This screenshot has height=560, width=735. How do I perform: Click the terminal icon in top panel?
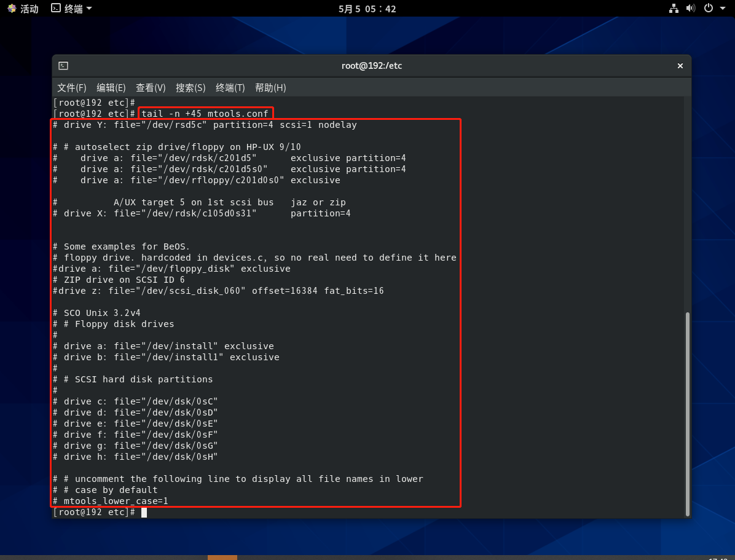pos(56,9)
